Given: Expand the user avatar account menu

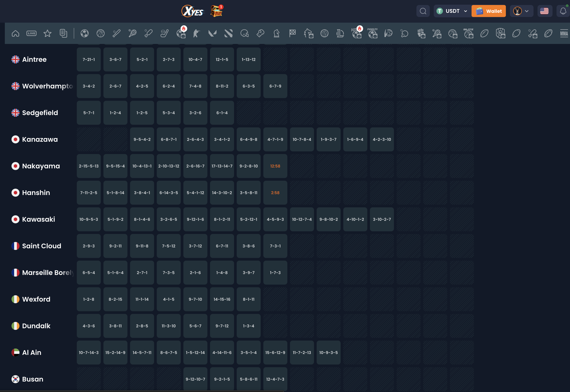Looking at the screenshot, I should [x=521, y=11].
